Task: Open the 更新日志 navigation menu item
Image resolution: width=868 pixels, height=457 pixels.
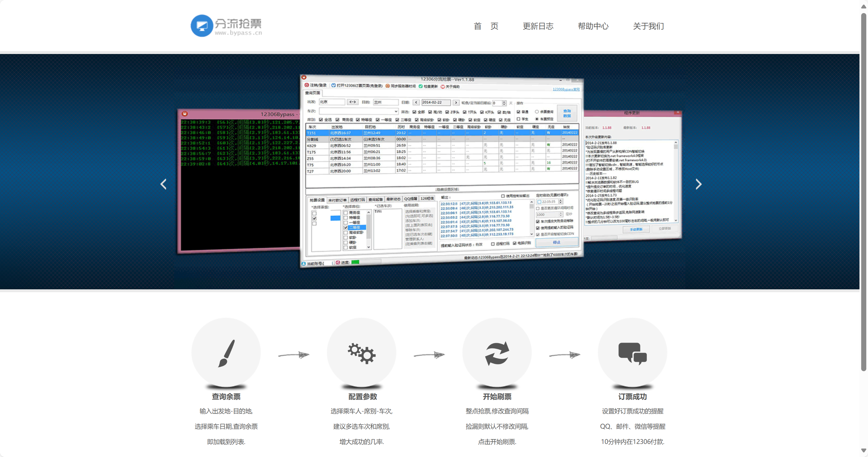Action: pos(538,26)
